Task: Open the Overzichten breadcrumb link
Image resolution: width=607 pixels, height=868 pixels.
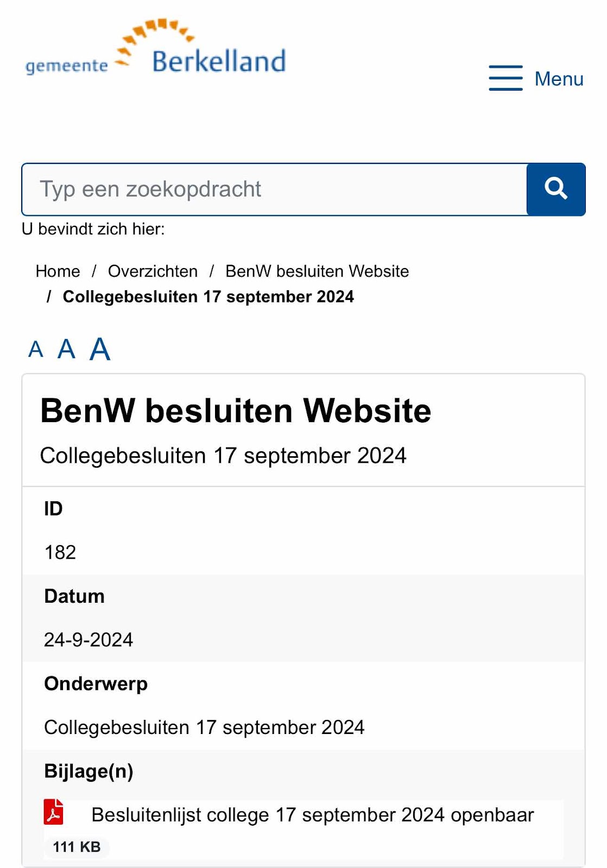Action: pyautogui.click(x=153, y=271)
